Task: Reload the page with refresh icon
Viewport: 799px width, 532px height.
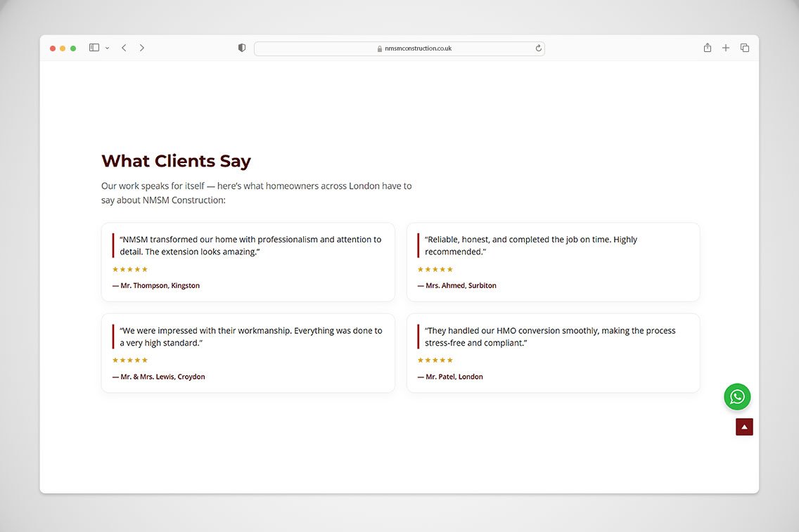Action: click(x=539, y=48)
